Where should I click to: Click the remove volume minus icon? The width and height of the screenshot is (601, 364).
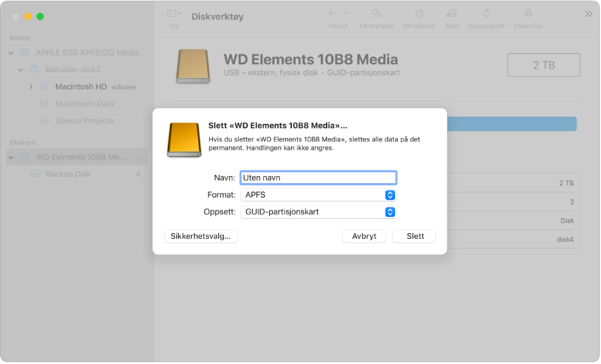(x=346, y=14)
